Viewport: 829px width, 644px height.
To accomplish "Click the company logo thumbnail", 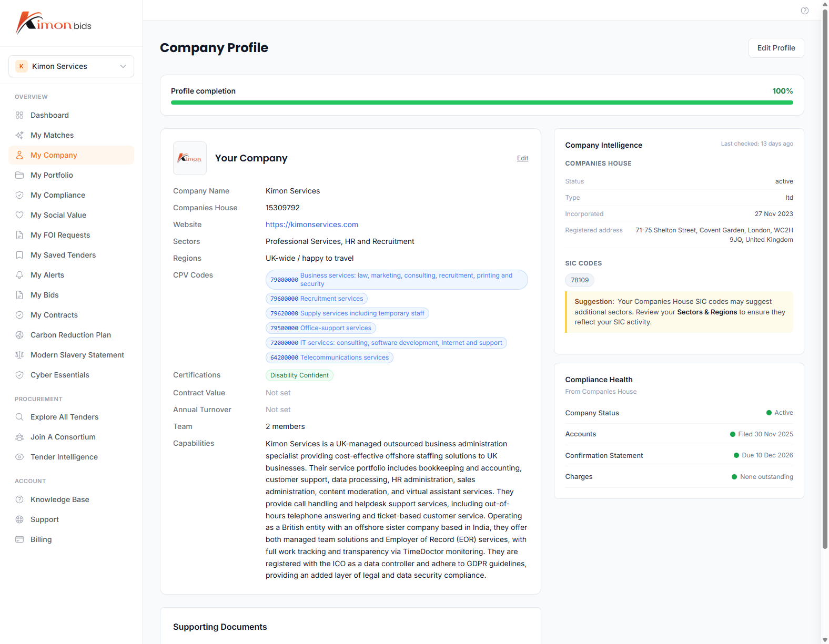I will tap(190, 158).
